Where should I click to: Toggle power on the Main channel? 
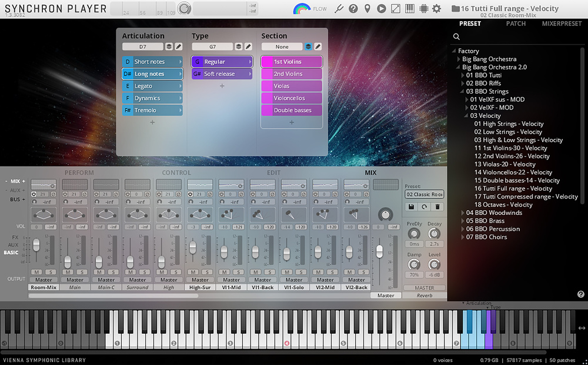65,194
